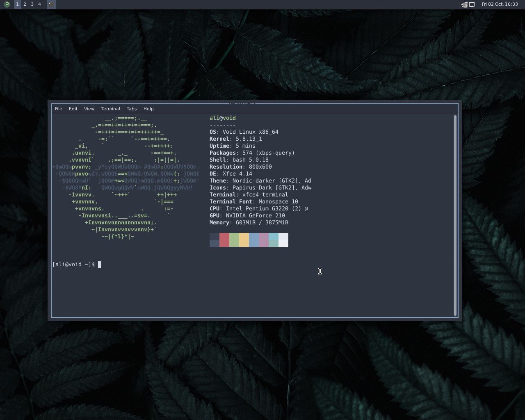Click the 'Kernel: 5.8.13_1' line
The image size is (525, 420).
pyautogui.click(x=236, y=139)
